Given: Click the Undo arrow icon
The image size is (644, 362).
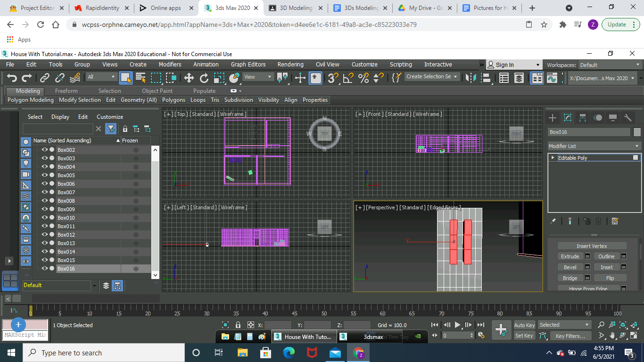Looking at the screenshot, I should pos(12,78).
